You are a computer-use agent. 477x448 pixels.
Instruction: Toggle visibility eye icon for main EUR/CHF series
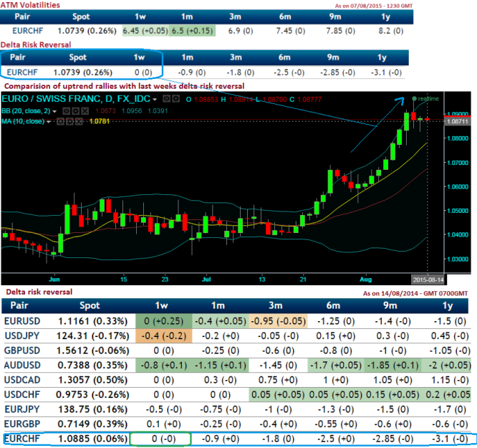click(167, 99)
